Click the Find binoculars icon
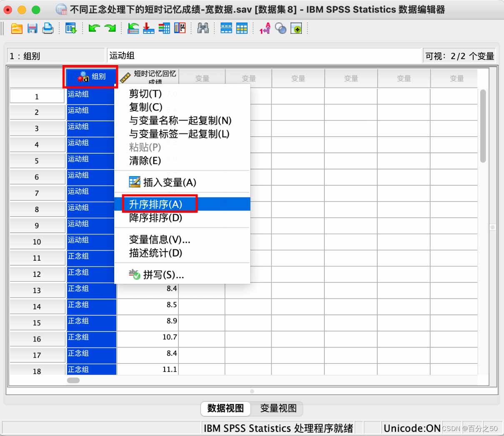Screen dimensions: 504x436 [203, 28]
